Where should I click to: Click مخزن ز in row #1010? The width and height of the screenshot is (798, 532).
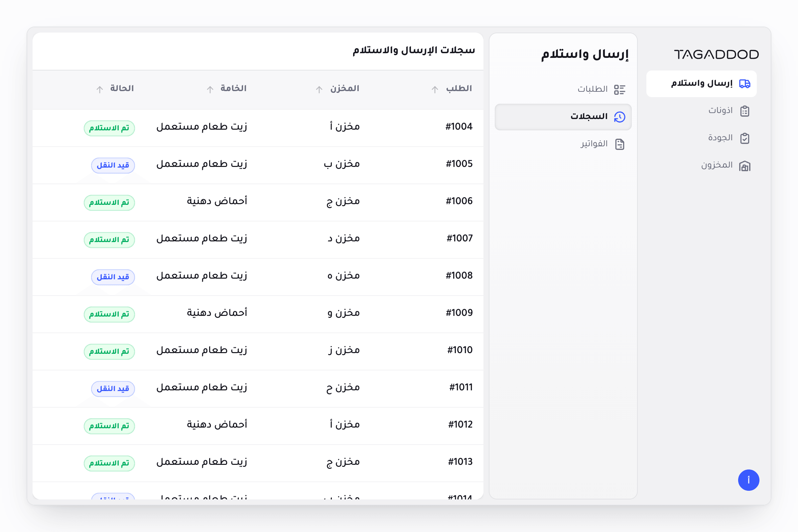pos(344,350)
